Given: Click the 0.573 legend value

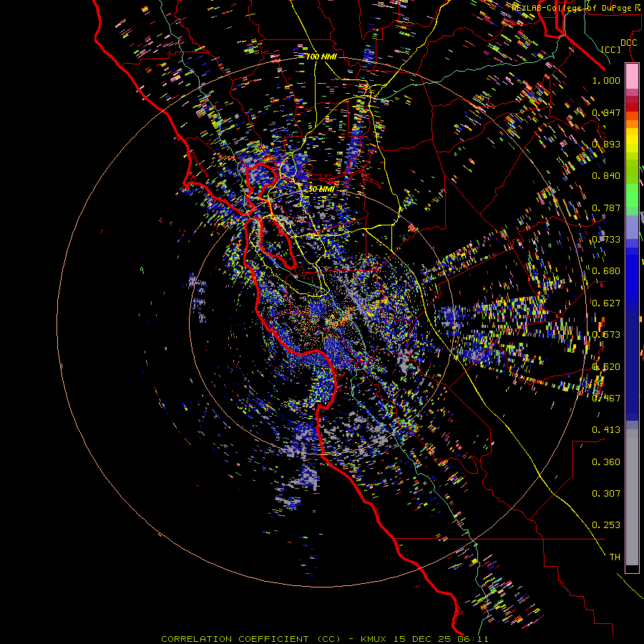Looking at the screenshot, I should pos(606,335).
